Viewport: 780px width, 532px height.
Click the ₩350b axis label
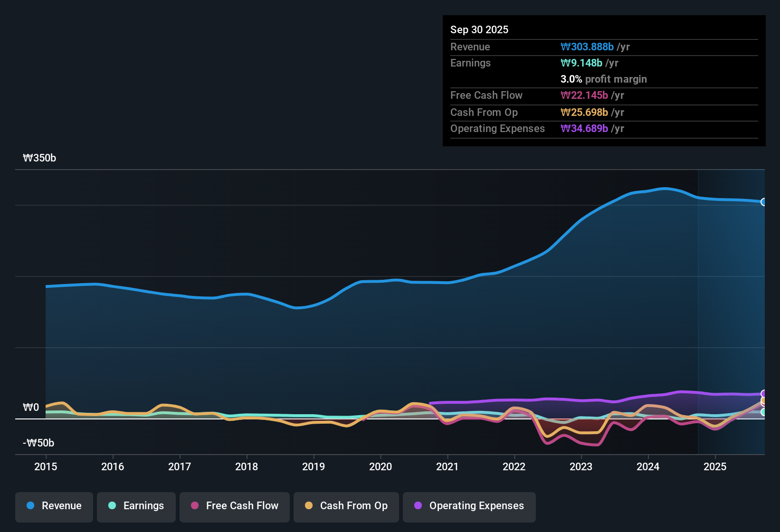click(39, 158)
